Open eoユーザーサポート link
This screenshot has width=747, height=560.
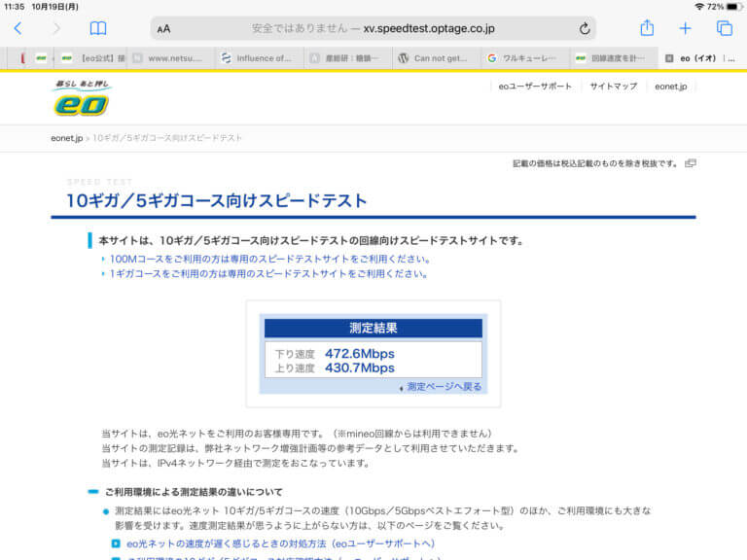[x=535, y=87]
